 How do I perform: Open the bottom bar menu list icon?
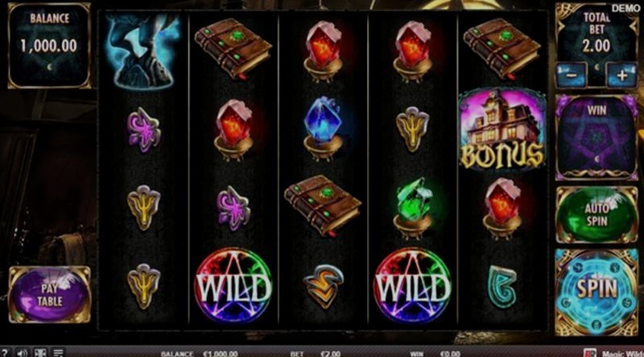click(58, 353)
